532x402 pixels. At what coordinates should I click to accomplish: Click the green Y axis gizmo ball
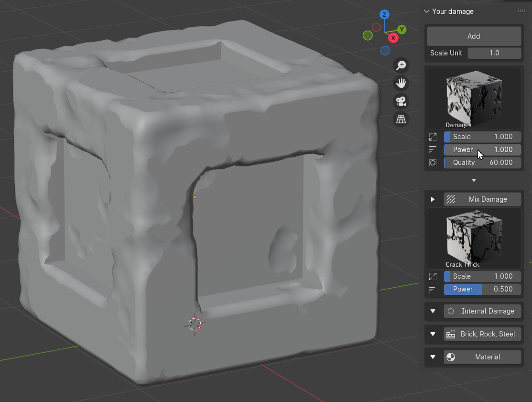[402, 30]
